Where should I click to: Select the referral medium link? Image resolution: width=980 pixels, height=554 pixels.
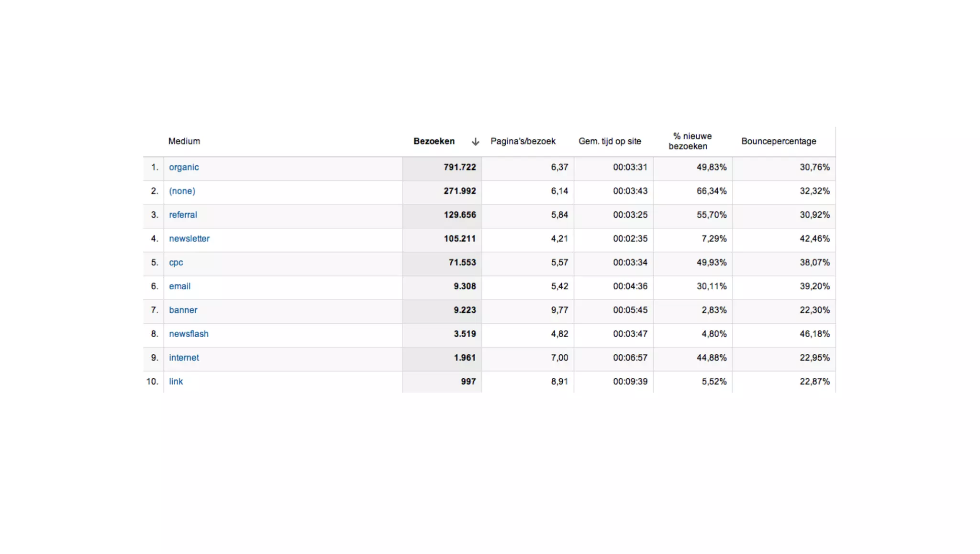(183, 215)
